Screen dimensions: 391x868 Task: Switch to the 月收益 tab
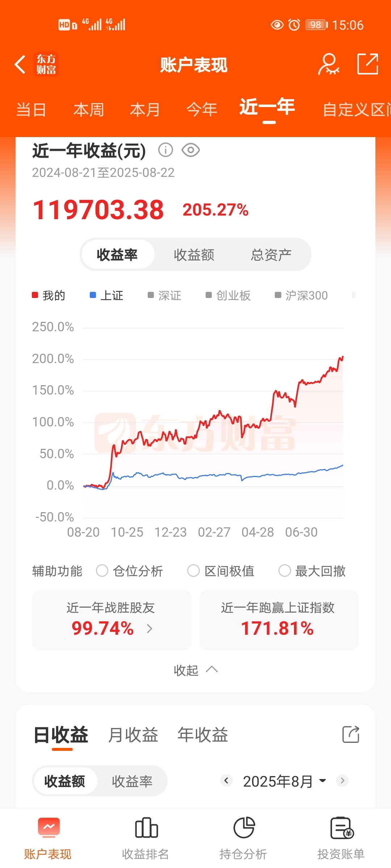(x=133, y=735)
